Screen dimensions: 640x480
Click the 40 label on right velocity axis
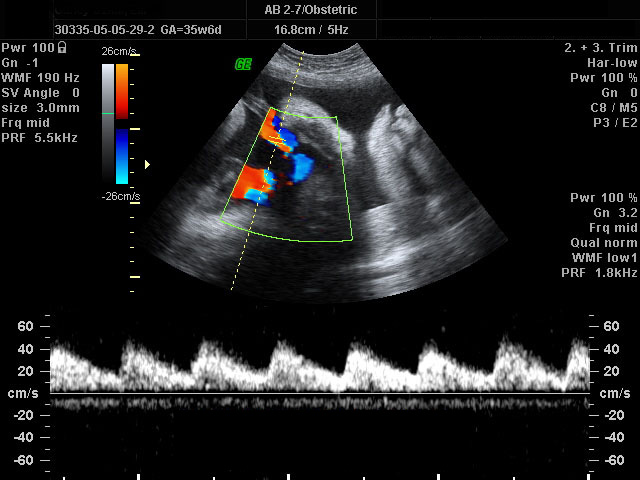(611, 349)
